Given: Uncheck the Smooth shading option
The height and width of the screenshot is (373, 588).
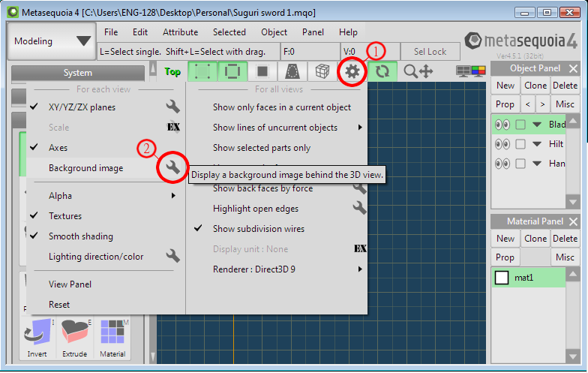Looking at the screenshot, I should 81,236.
